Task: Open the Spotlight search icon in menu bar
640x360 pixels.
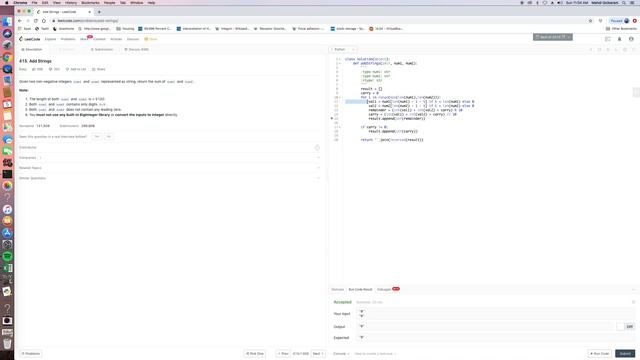Action: click(624, 3)
